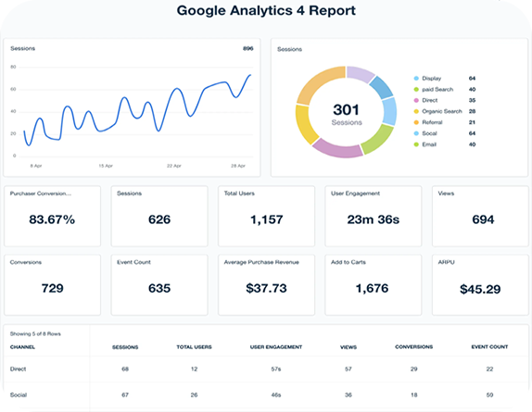Viewport: 532px width, 412px height.
Task: Click the Showing 5 of 8 Rows label
Action: pos(35,333)
